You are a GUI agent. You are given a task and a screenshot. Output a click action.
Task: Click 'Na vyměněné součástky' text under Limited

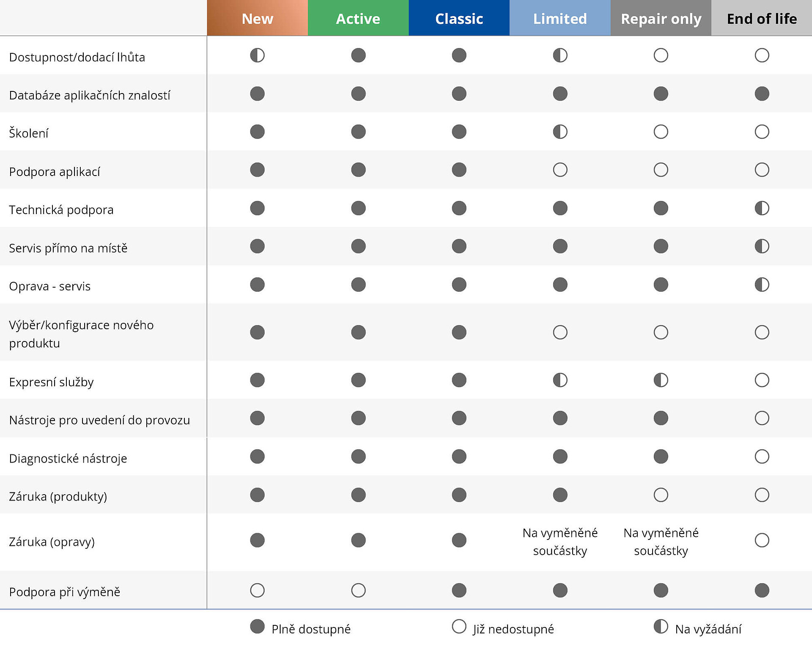(x=560, y=542)
